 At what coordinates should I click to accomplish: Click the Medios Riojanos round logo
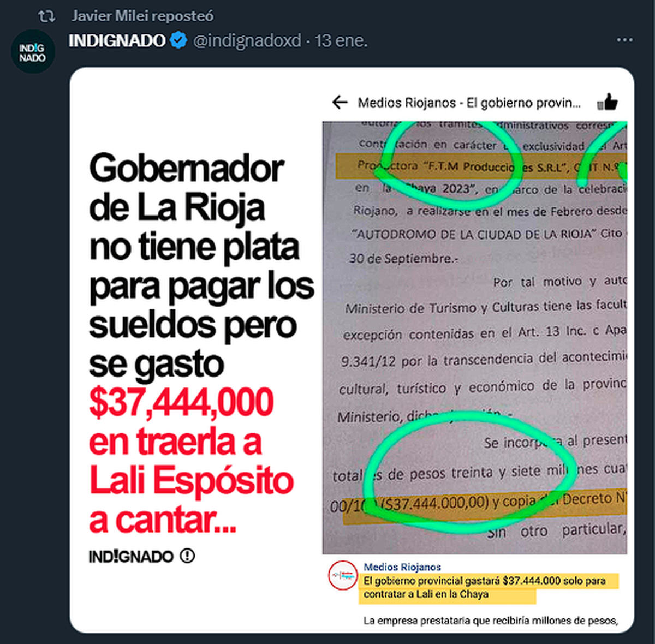coord(343,575)
